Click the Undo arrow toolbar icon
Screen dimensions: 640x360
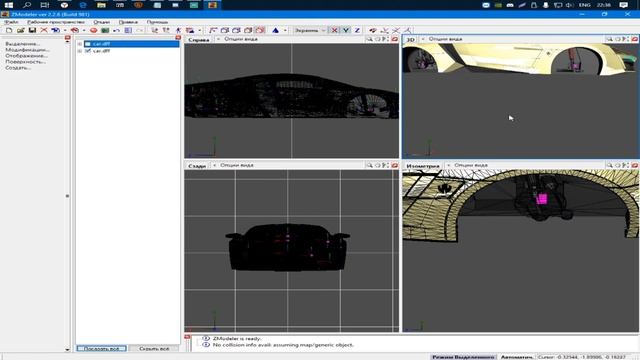116,30
